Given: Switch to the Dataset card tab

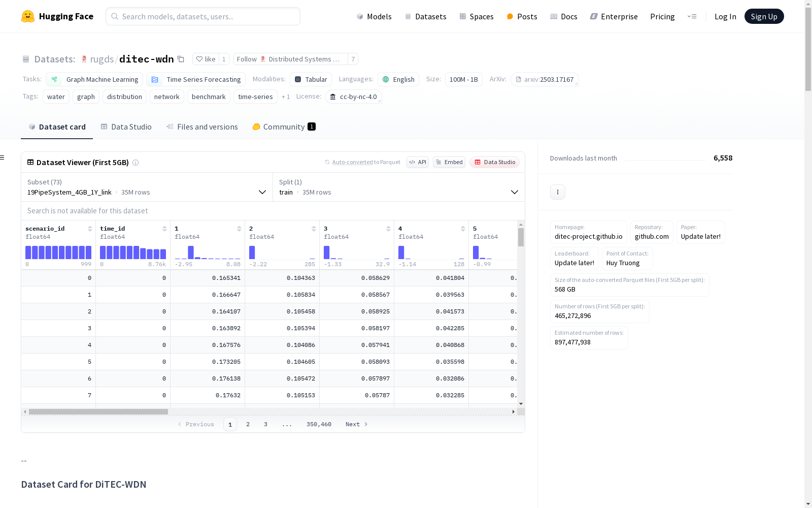Looking at the screenshot, I should click(x=57, y=127).
